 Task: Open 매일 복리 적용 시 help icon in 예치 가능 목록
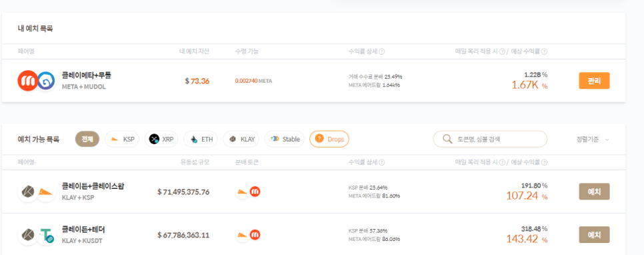(x=502, y=162)
